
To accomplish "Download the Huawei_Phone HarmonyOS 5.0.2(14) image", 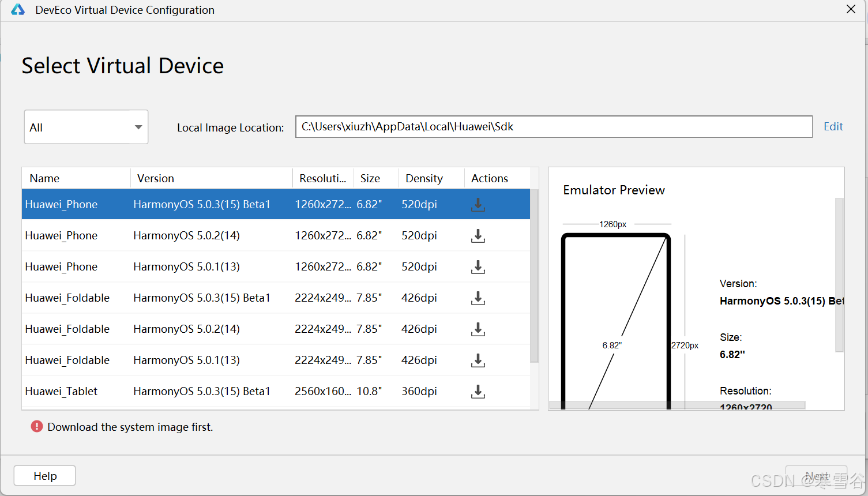I will click(x=478, y=236).
